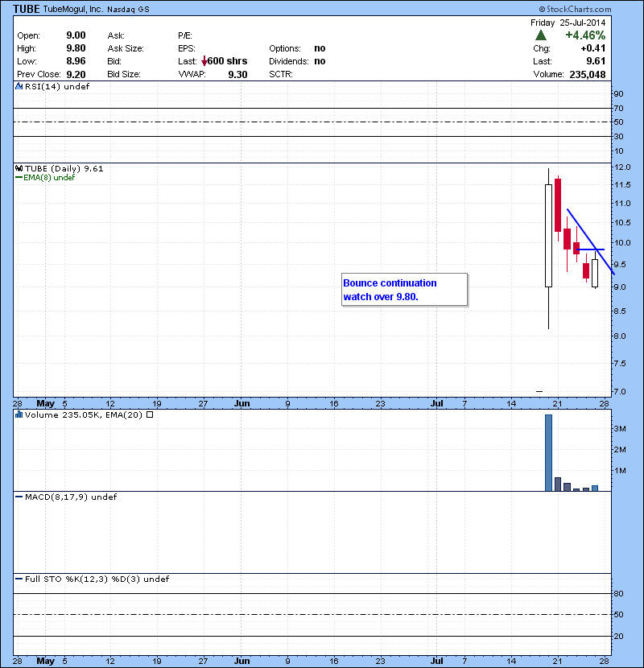Click the RSI indicator icon

[x=19, y=86]
